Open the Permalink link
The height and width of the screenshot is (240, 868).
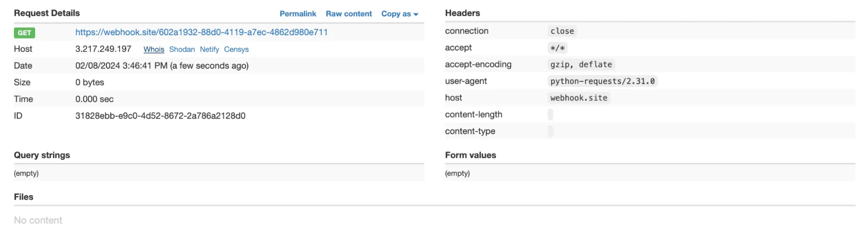pyautogui.click(x=297, y=14)
